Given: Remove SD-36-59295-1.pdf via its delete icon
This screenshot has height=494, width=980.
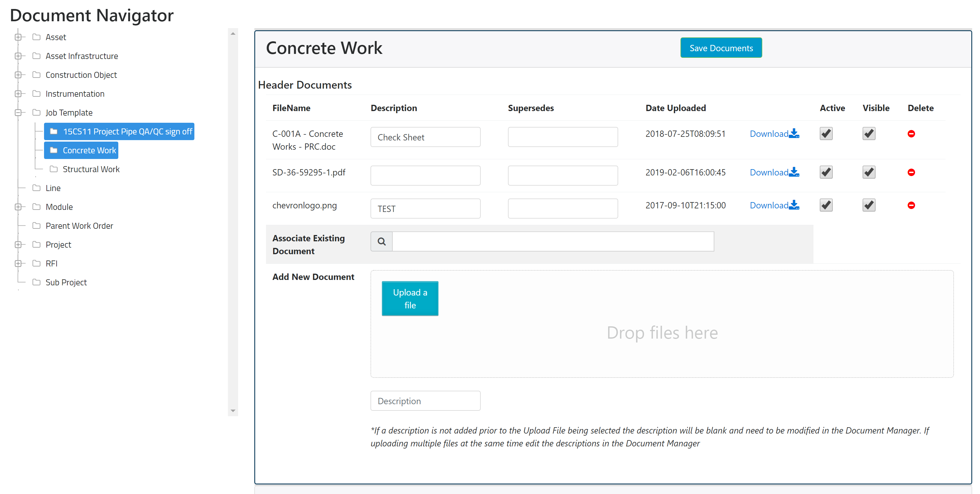Looking at the screenshot, I should tap(911, 172).
